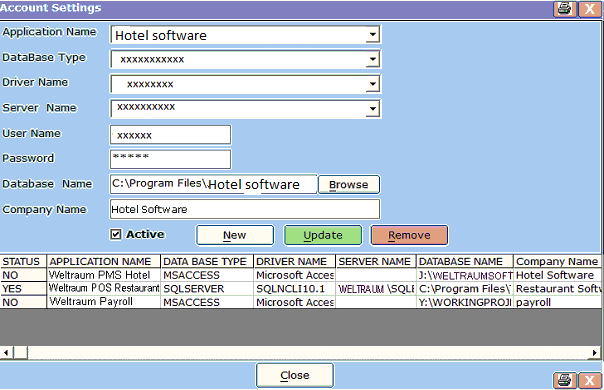This screenshot has height=390, width=604.
Task: Close window using bottom-right X icon
Action: tap(589, 380)
